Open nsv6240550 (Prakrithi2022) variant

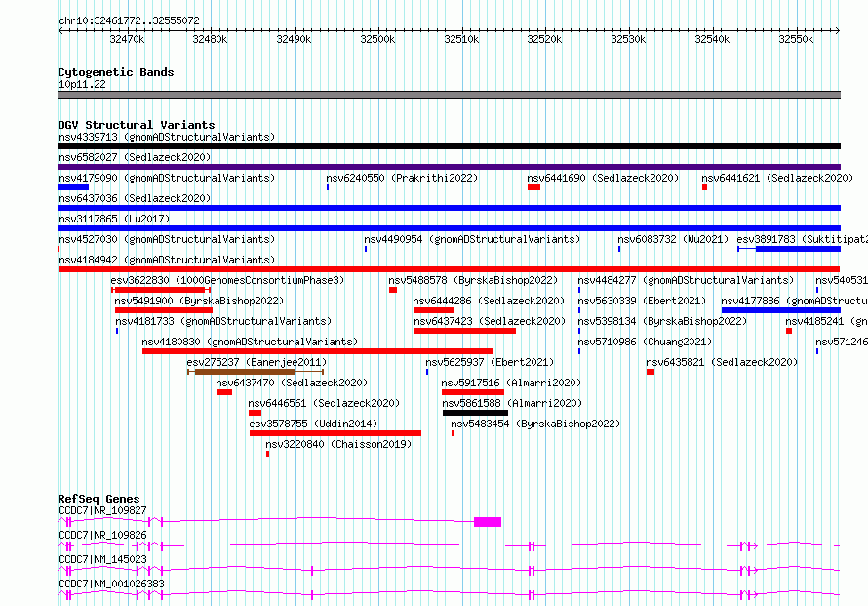(x=402, y=178)
